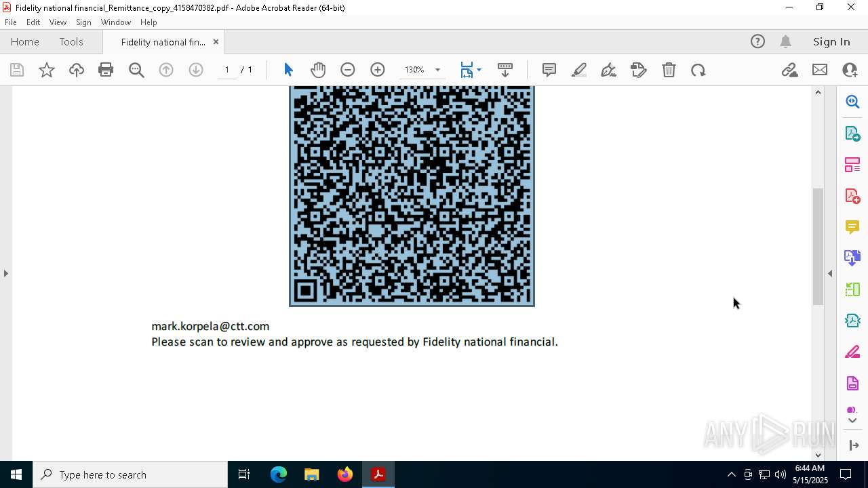Viewport: 868px width, 488px height.
Task: Open the Help question icon
Action: coord(757,41)
